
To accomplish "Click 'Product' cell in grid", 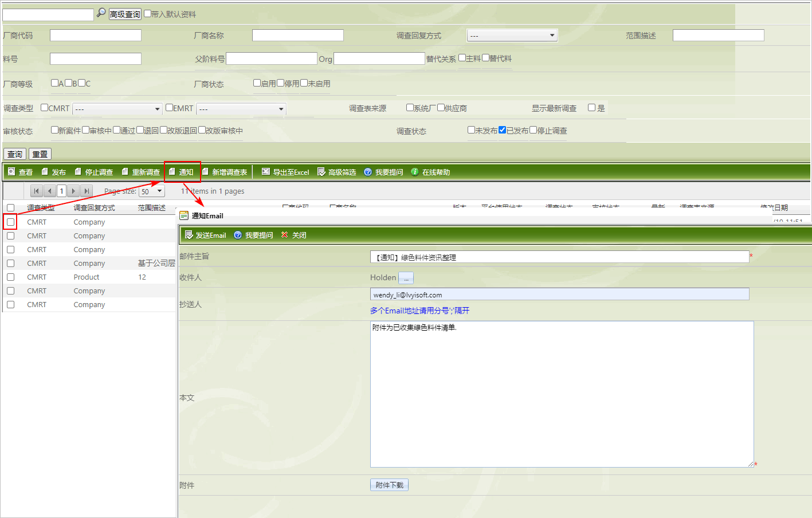I will pyautogui.click(x=87, y=277).
